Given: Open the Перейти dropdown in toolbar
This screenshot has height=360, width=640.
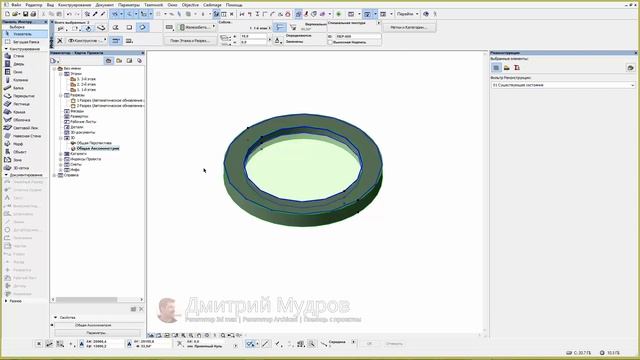Looking at the screenshot, I should tap(407, 14).
